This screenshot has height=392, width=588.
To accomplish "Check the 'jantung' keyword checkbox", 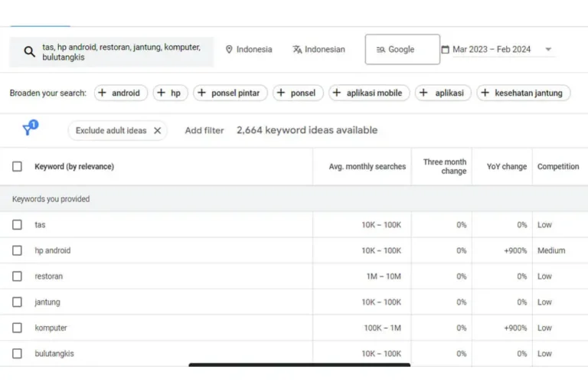I will tap(17, 302).
